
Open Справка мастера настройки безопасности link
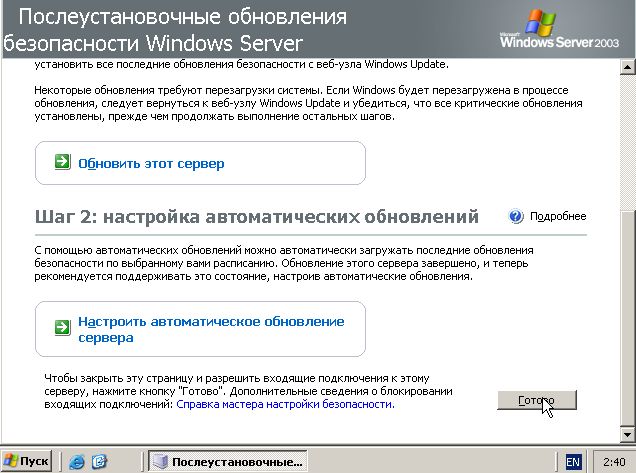285,404
